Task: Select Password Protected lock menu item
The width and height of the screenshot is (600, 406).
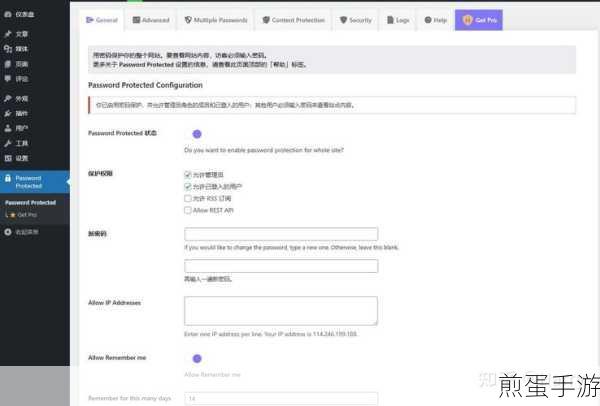Action: 34,182
